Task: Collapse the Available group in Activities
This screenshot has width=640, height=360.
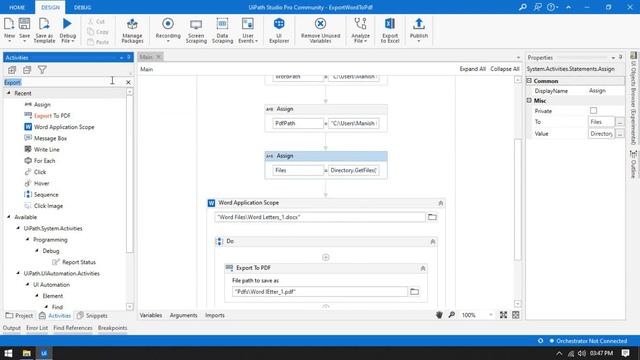Action: click(9, 217)
